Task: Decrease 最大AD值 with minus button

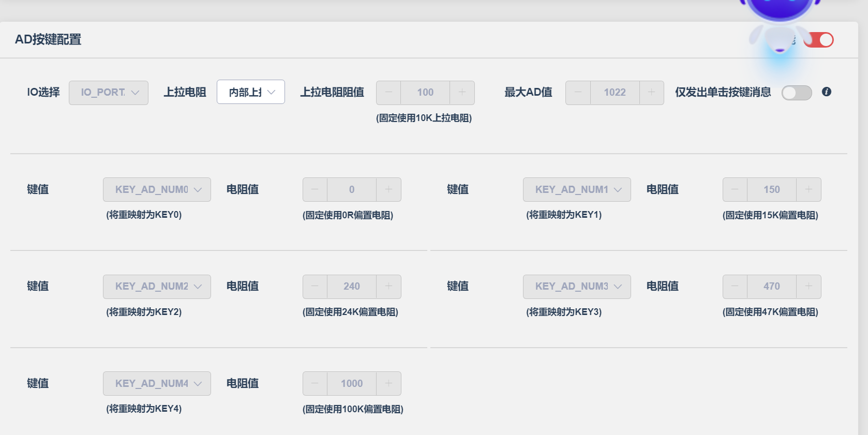Action: point(578,93)
